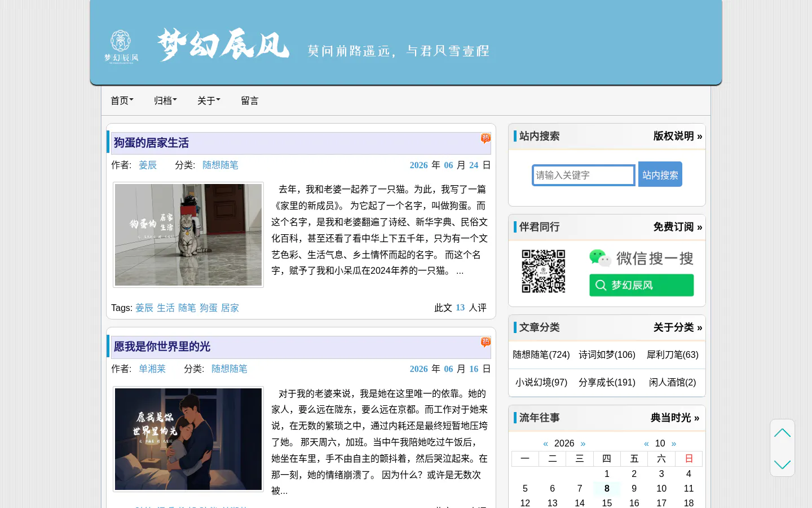Open category 诗词如梦(106)

[607, 354]
